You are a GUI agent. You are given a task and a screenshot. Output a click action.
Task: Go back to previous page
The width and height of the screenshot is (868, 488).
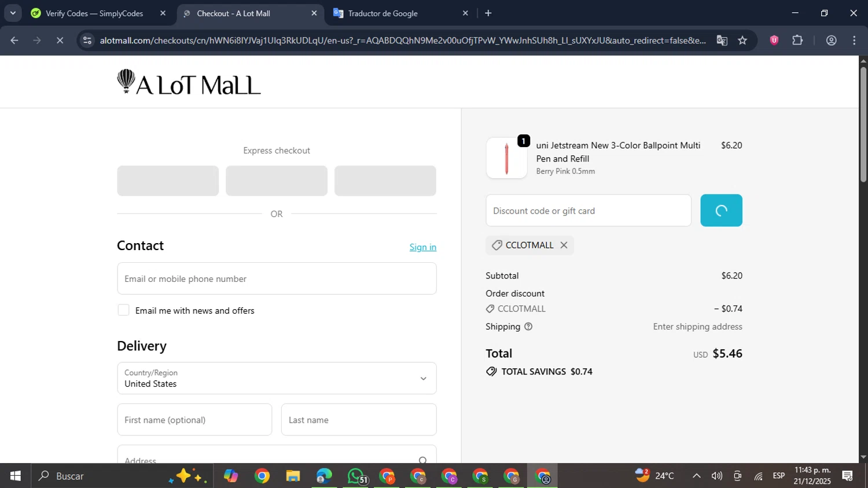point(14,41)
